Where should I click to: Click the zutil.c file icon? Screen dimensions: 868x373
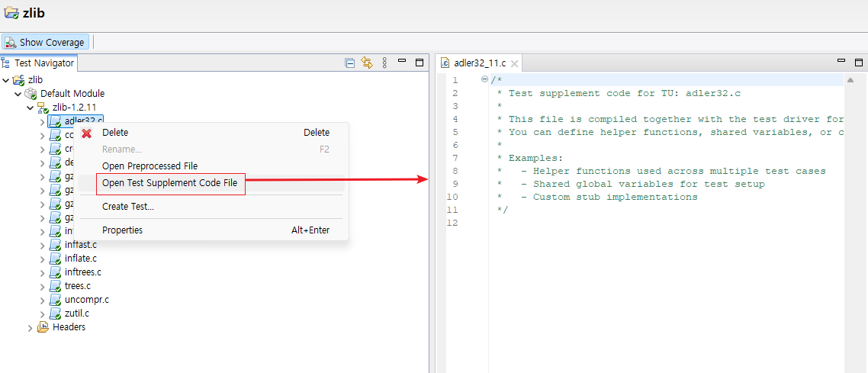[x=56, y=314]
